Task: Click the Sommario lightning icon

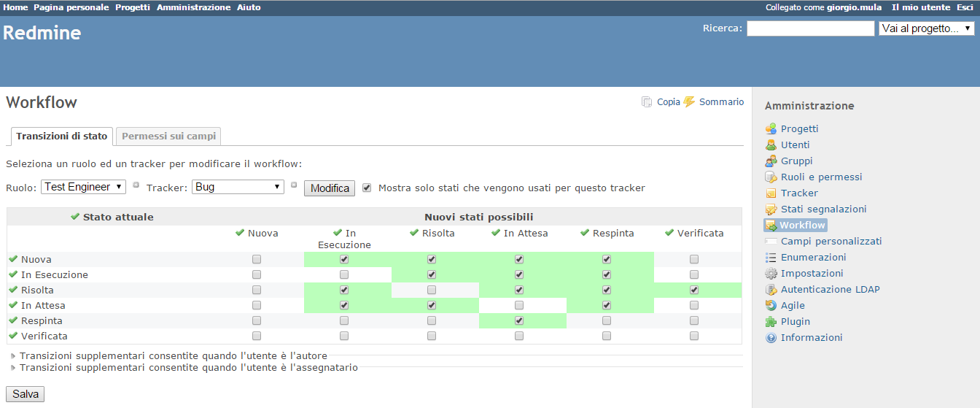Action: [x=689, y=101]
